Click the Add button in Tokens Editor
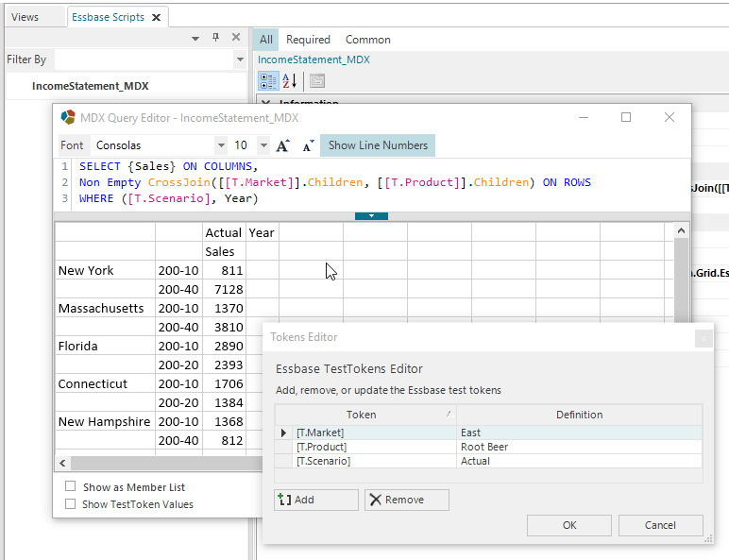Viewport: 729px width, 560px height. pyautogui.click(x=316, y=500)
